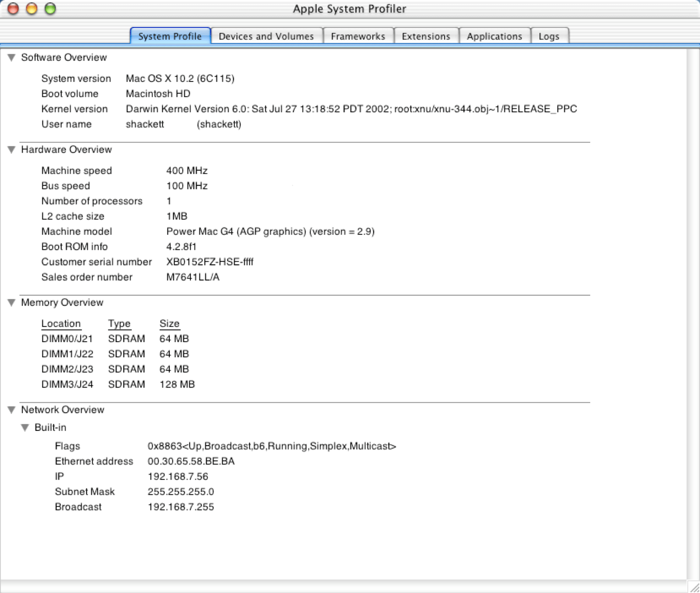Viewport: 700px width, 593px height.
Task: Click the window resize grip corner
Action: 694,587
